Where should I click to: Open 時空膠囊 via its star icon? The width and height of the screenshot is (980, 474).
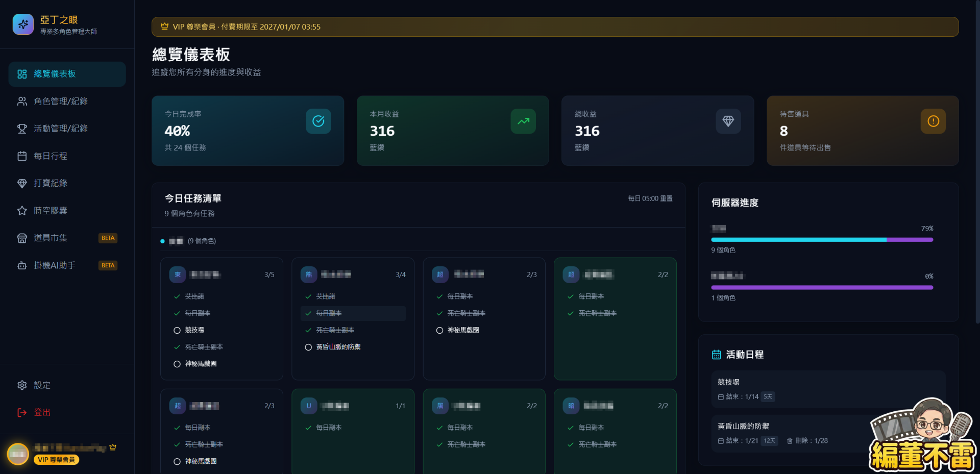point(22,211)
